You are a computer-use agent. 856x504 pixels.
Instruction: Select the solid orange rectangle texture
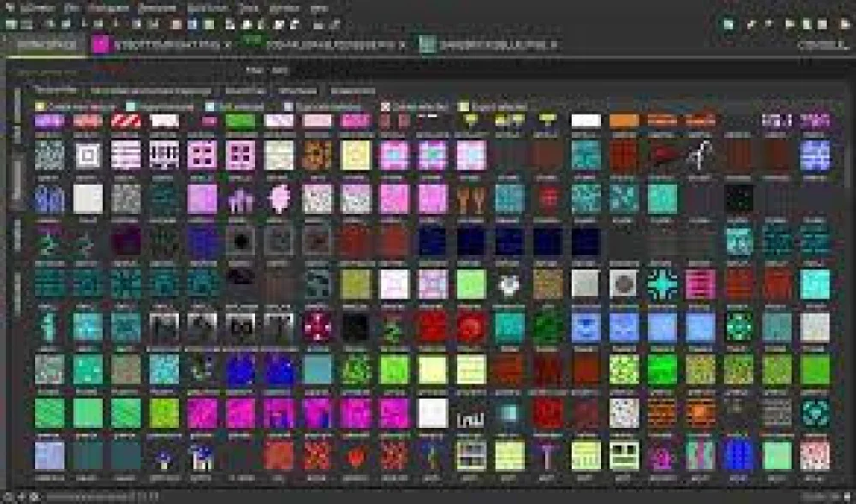(x=624, y=121)
